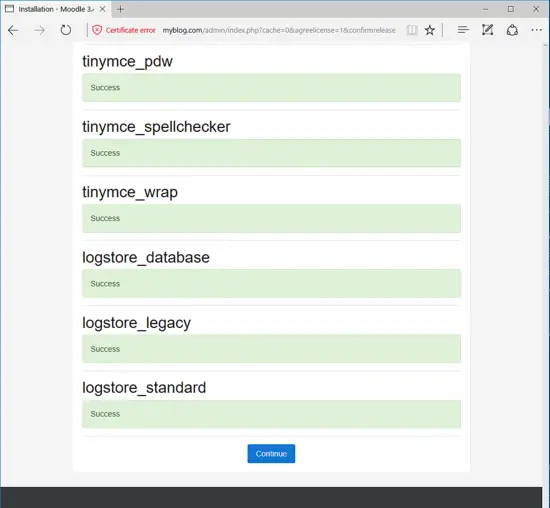The width and height of the screenshot is (550, 508).
Task: Click the Certificate error shield icon
Action: [97, 30]
